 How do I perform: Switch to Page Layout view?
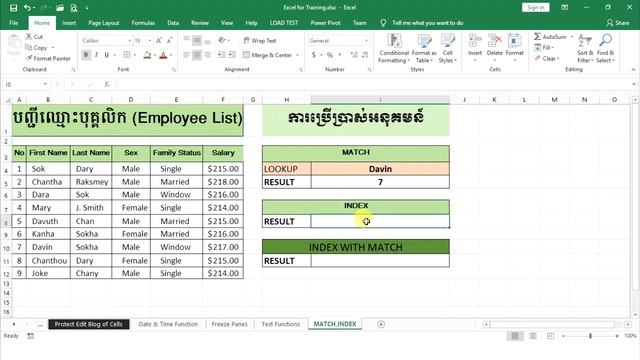click(x=533, y=336)
